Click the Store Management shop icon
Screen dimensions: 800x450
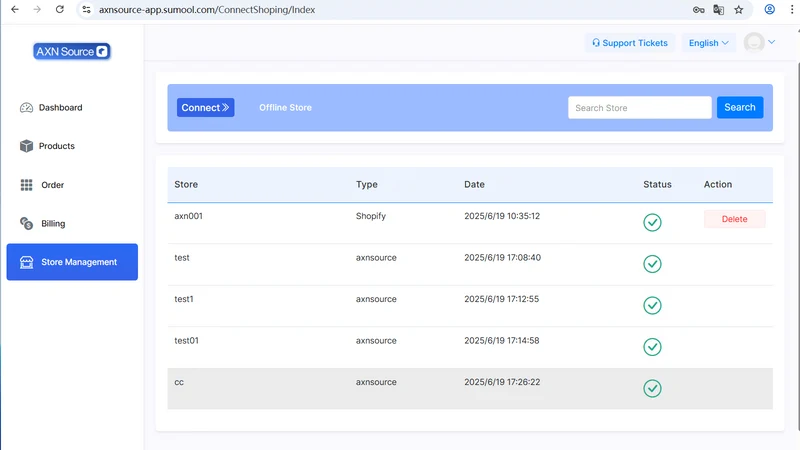[27, 262]
